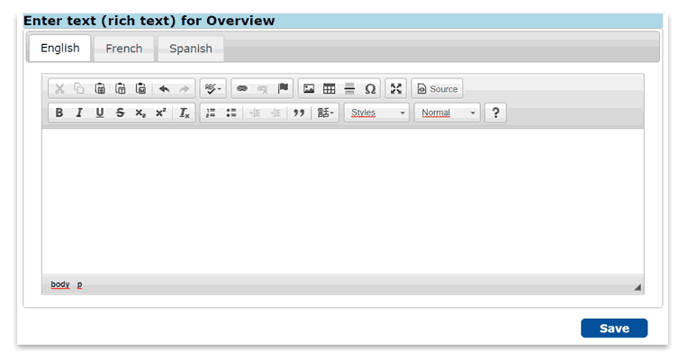The height and width of the screenshot is (360, 688).
Task: Click the Save button
Action: point(614,328)
